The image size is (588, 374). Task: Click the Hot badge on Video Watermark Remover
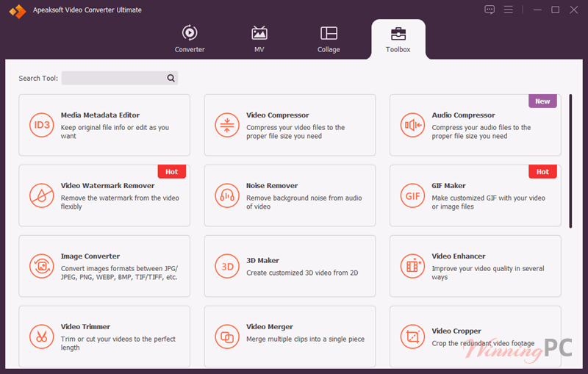(172, 172)
